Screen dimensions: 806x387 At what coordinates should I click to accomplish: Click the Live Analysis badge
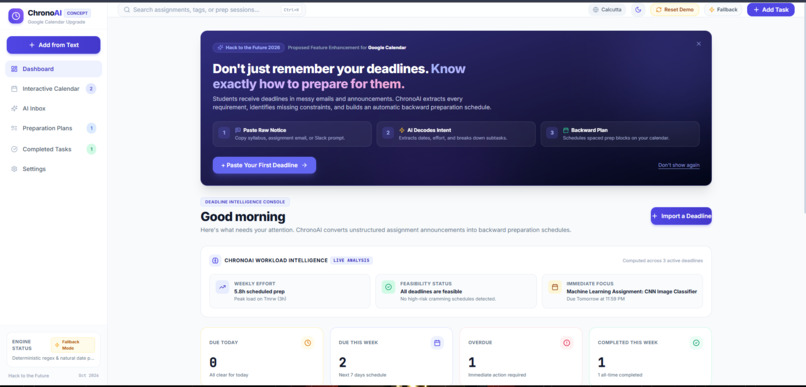click(x=352, y=260)
